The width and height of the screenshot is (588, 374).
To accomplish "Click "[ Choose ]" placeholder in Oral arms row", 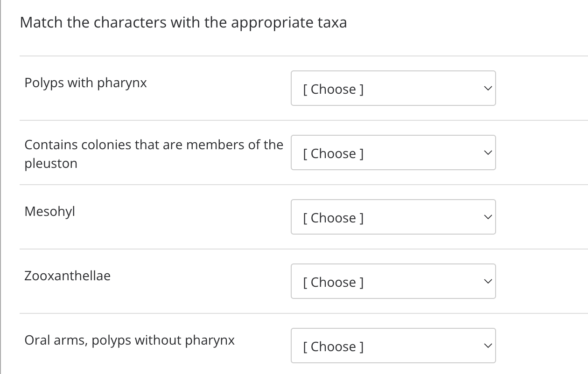I will [333, 346].
